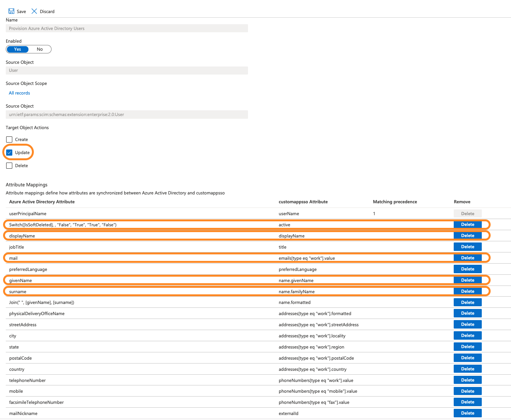511x420 pixels.
Task: Remove the telephoneNumber mapping
Action: [x=468, y=380]
